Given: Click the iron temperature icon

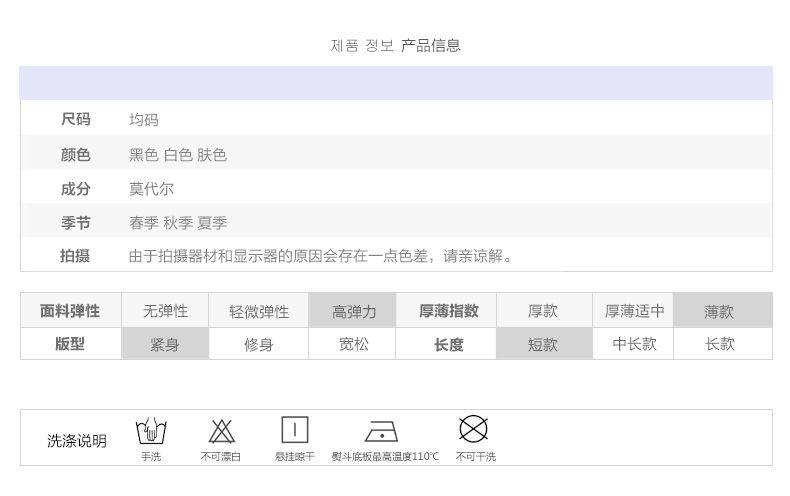Looking at the screenshot, I should pyautogui.click(x=381, y=431).
